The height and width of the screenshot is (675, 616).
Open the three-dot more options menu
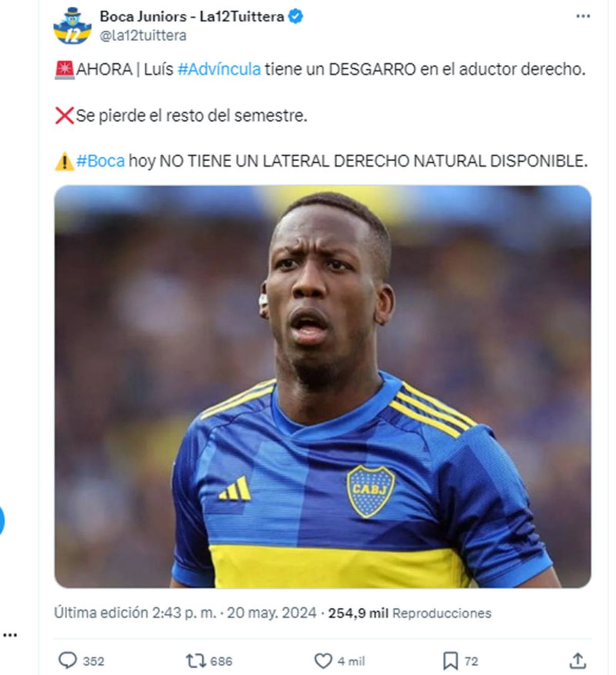coord(583,16)
